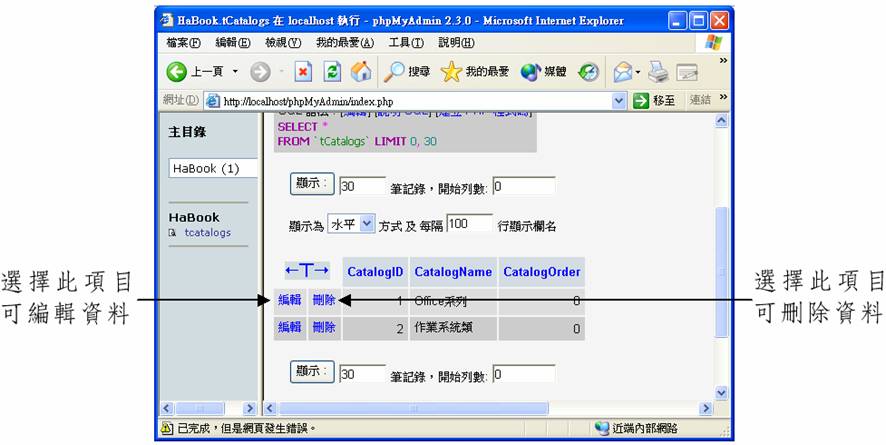
Task: Click the warning icon in status bar
Action: click(x=167, y=429)
